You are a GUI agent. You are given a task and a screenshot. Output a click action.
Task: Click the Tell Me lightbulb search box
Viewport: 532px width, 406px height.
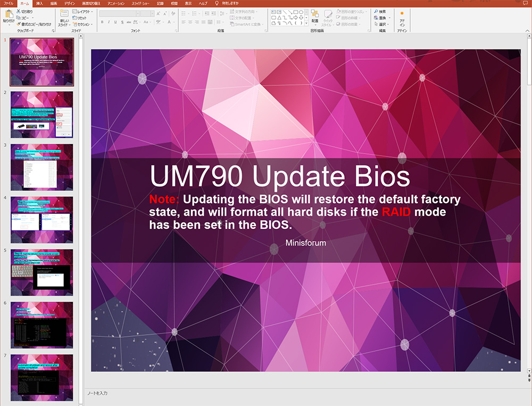pyautogui.click(x=227, y=3)
